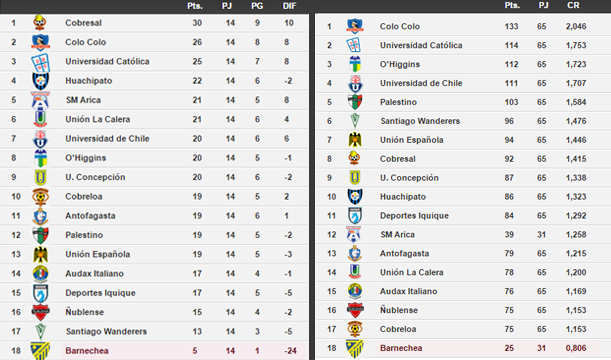Viewport: 611px width, 360px height.
Task: Click the Cobreloa crest in left table
Action: (x=41, y=196)
